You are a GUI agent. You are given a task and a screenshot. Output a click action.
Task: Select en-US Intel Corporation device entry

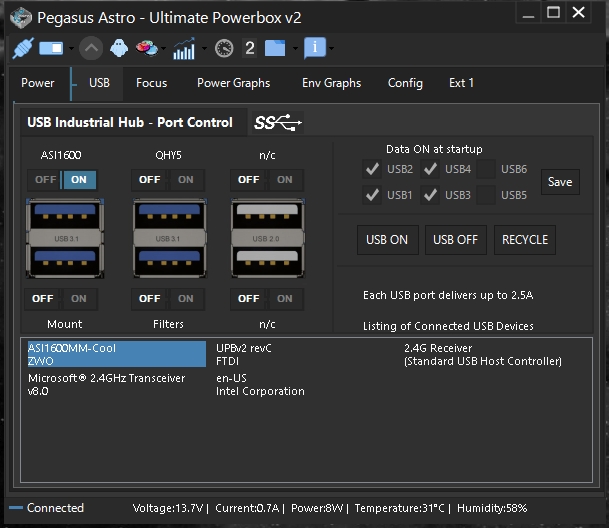(x=260, y=384)
